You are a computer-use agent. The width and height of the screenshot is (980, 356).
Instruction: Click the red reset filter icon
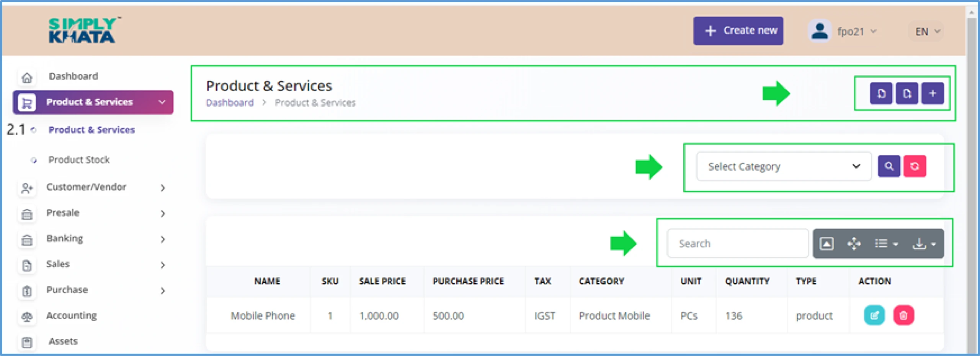tap(915, 166)
